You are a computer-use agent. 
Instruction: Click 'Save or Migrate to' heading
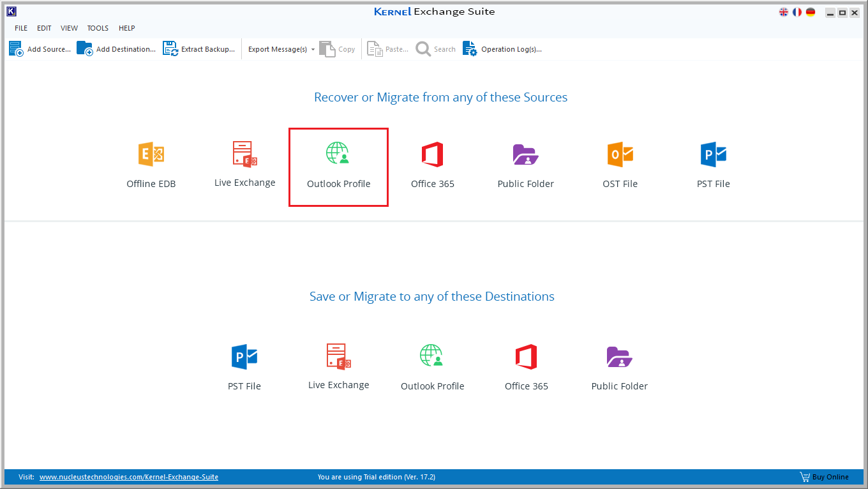pyautogui.click(x=432, y=297)
